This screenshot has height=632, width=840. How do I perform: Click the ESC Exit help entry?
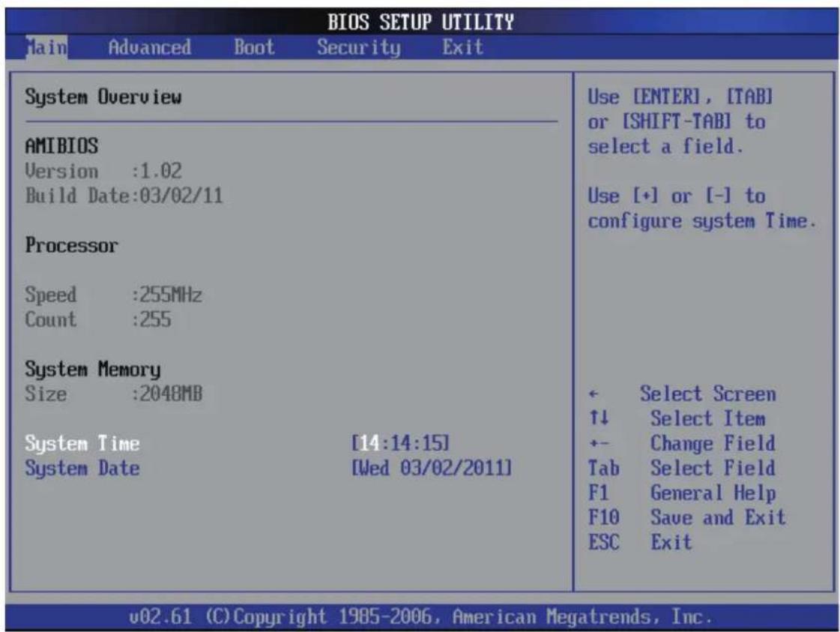(640, 543)
